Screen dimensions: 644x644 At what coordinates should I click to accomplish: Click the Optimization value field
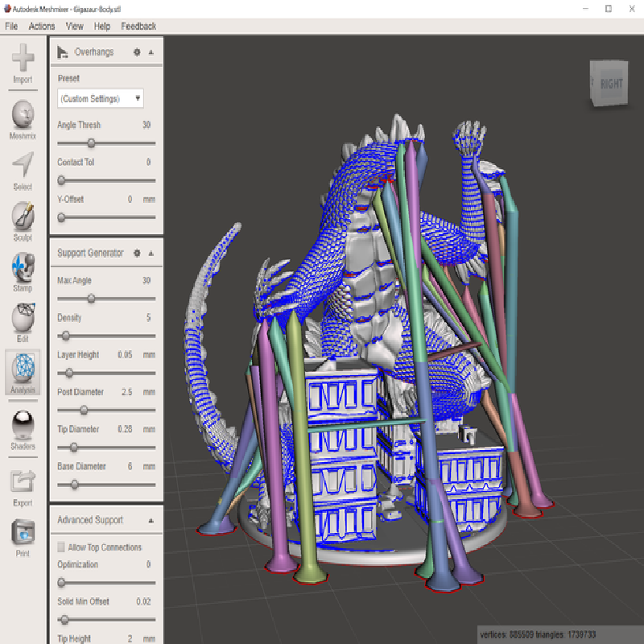click(148, 564)
